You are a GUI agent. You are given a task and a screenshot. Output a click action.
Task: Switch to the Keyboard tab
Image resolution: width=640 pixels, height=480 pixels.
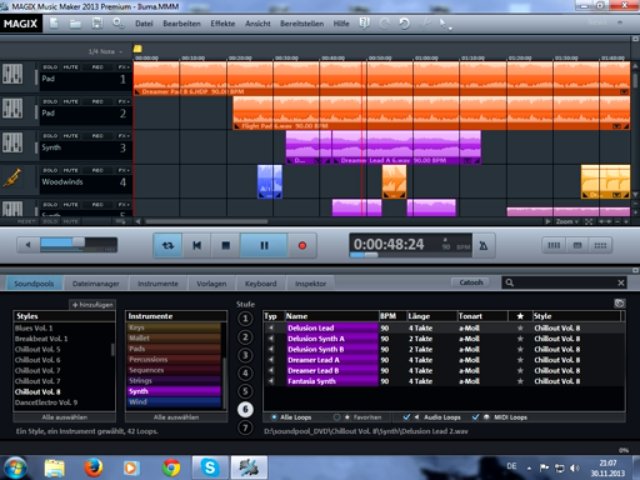(260, 283)
